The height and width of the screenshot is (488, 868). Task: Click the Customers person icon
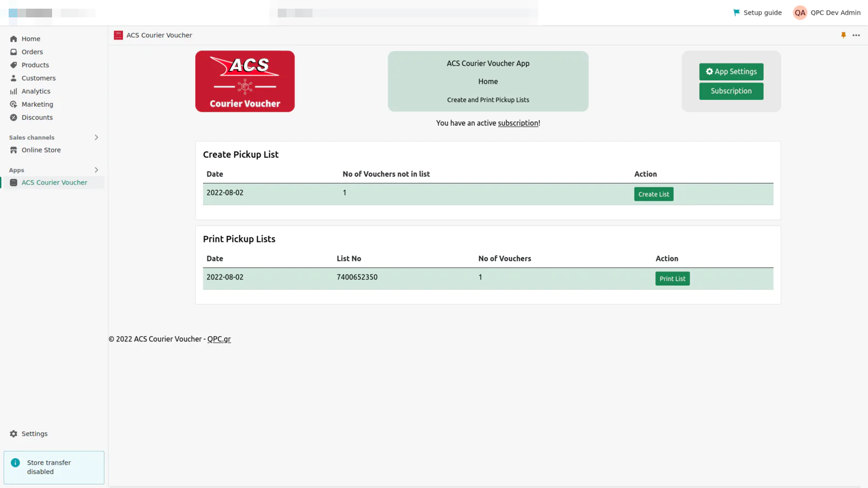click(x=14, y=78)
